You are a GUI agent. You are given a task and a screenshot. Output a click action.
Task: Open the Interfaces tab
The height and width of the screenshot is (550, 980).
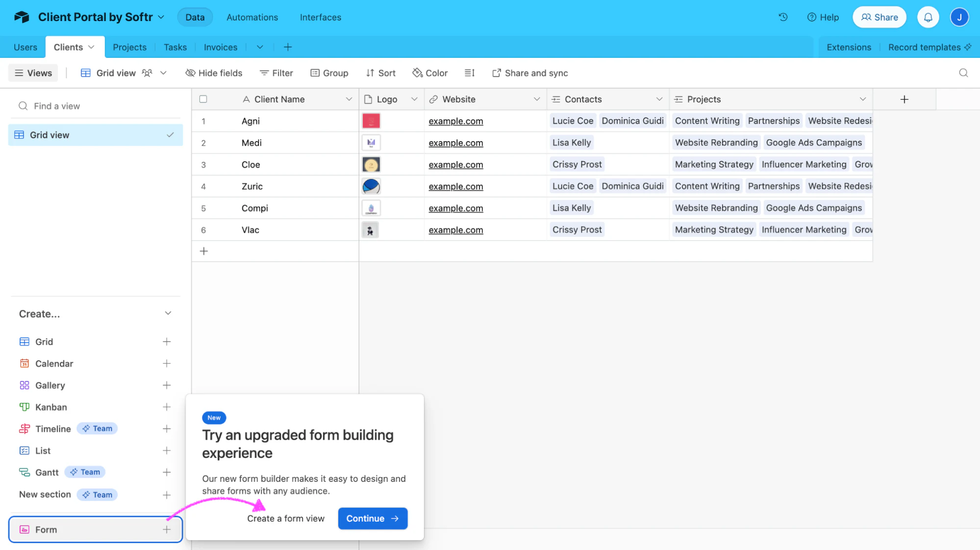click(321, 17)
